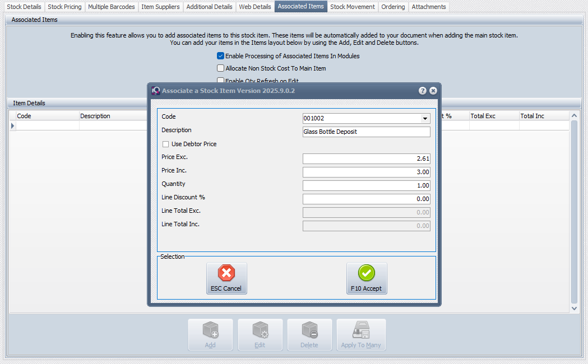Open dialog help question mark icon
588x364 pixels.
[x=423, y=91]
